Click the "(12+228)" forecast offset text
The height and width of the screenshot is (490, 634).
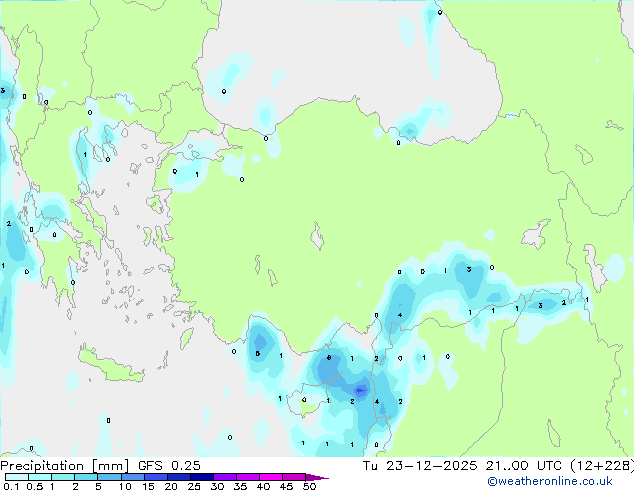[602, 466]
